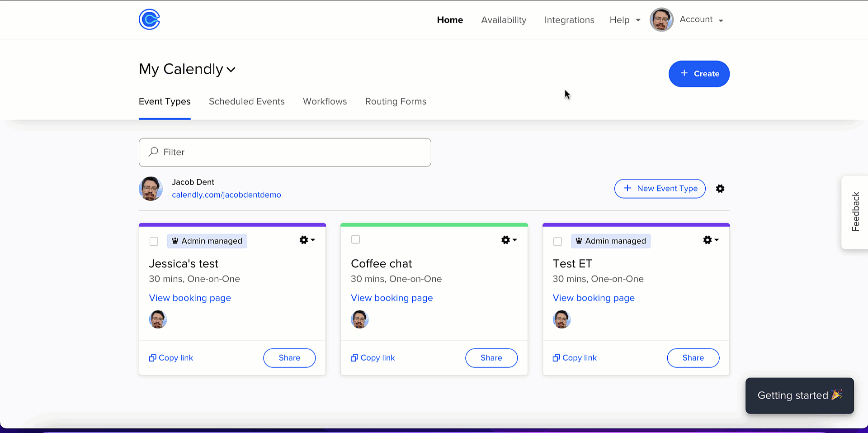
Task: Click Admin managed badge on Jessica's test
Action: pos(207,241)
